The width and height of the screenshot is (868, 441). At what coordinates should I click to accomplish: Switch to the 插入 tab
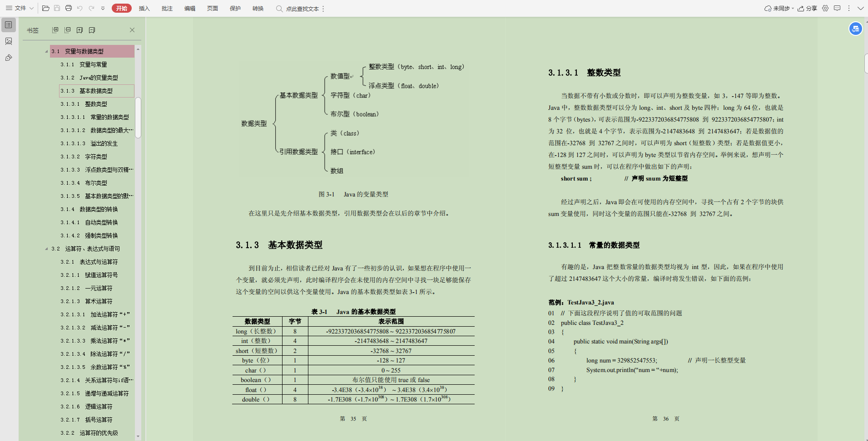(144, 8)
